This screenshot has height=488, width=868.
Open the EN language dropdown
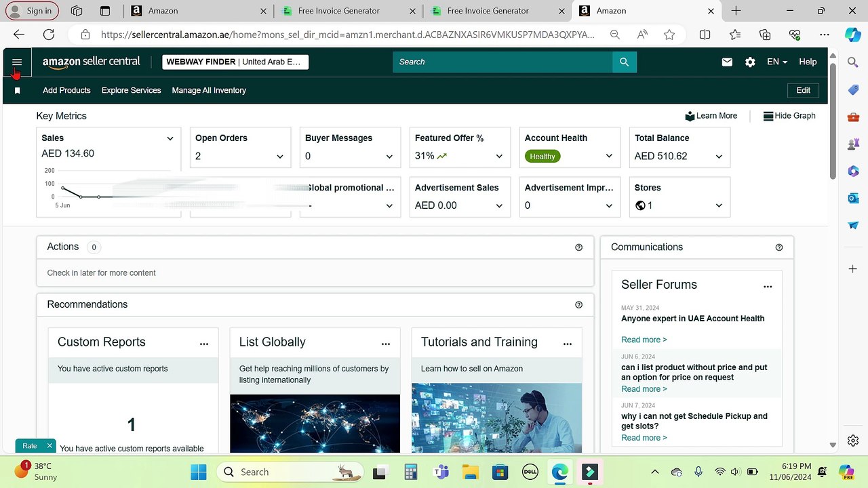click(777, 62)
